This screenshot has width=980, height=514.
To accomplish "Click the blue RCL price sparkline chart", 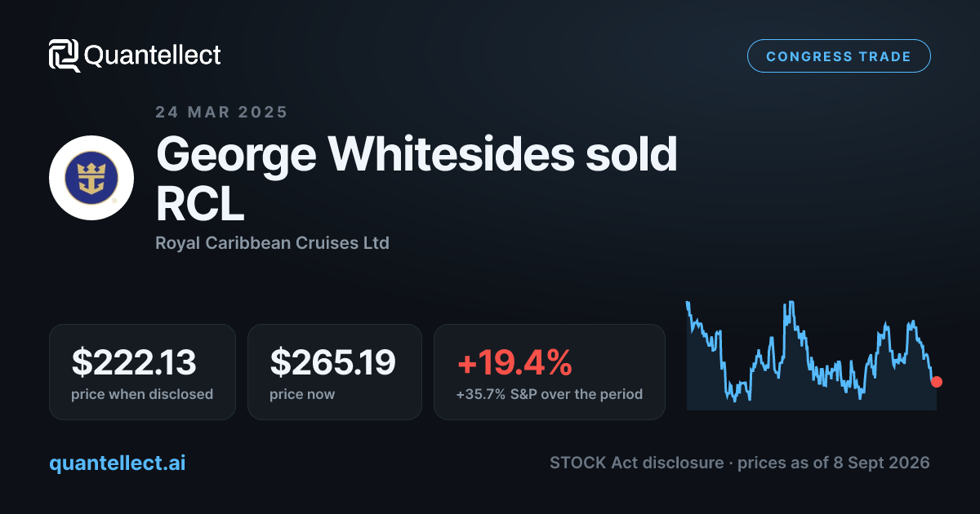I will pos(812,355).
